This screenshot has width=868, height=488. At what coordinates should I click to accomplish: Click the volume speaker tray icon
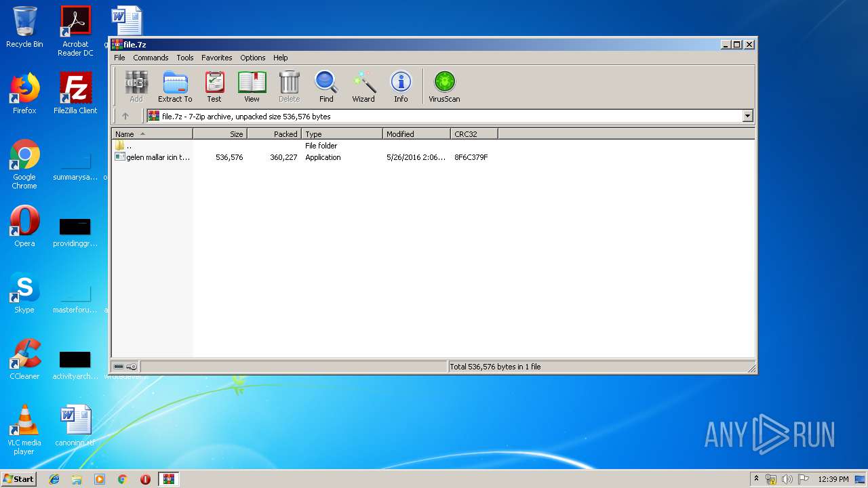coord(787,479)
